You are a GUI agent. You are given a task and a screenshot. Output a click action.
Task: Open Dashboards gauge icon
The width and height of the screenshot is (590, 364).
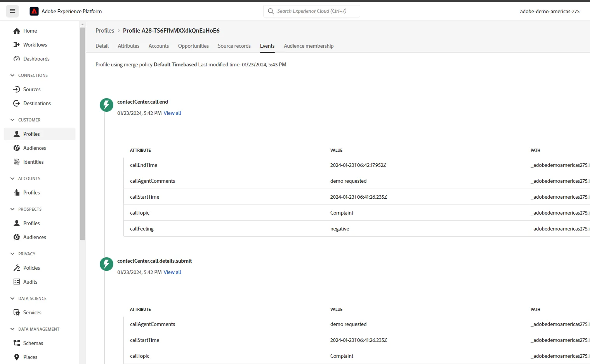(17, 59)
